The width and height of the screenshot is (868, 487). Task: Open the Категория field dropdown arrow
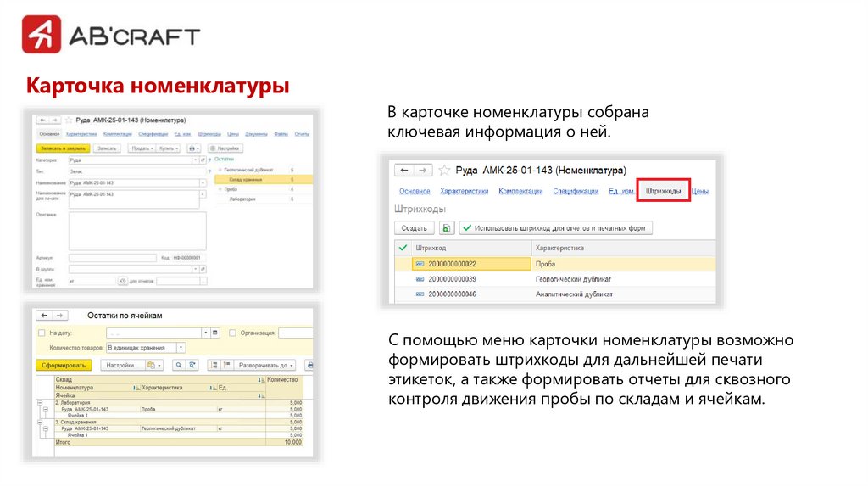(195, 160)
